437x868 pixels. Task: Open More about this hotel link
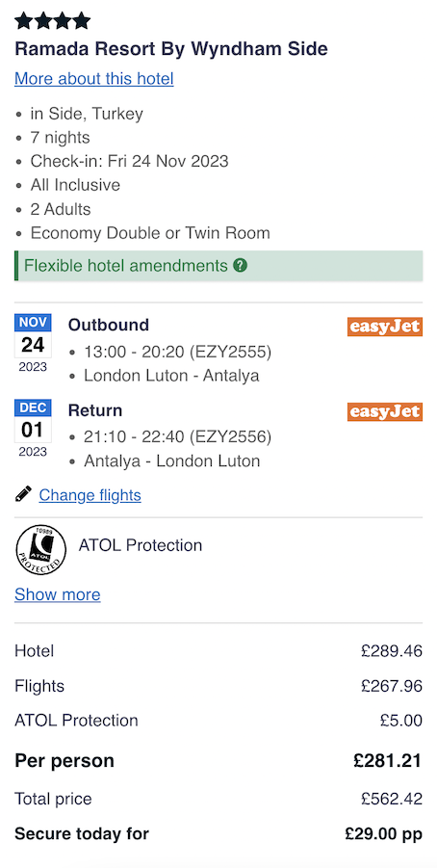coord(94,79)
